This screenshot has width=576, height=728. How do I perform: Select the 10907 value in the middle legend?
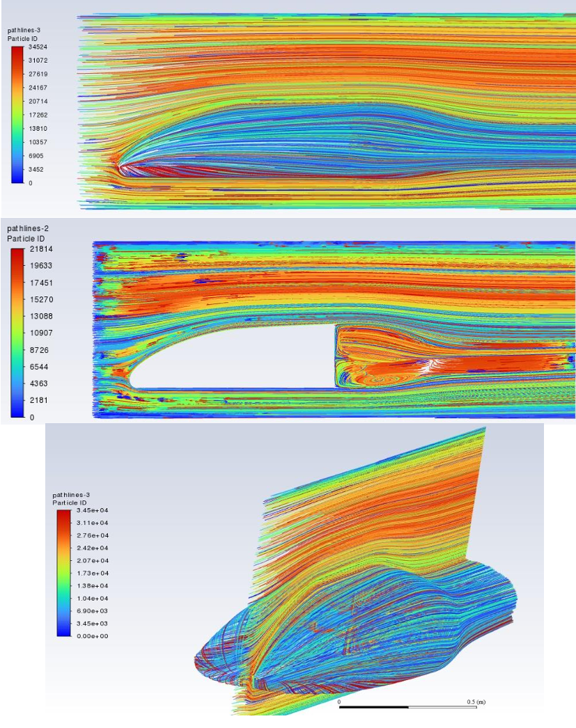[x=40, y=333]
